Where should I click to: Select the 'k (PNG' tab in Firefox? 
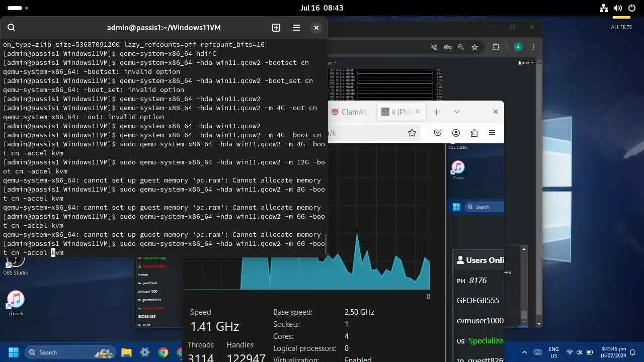(401, 112)
